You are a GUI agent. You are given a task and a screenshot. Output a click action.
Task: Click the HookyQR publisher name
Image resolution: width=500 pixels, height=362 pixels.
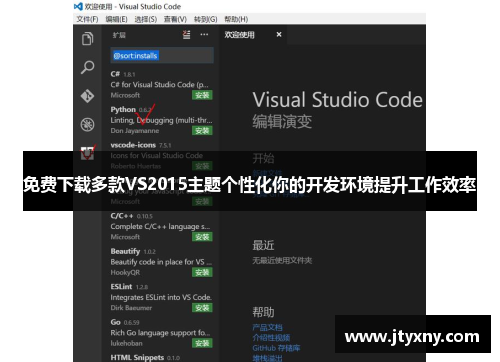tap(125, 272)
